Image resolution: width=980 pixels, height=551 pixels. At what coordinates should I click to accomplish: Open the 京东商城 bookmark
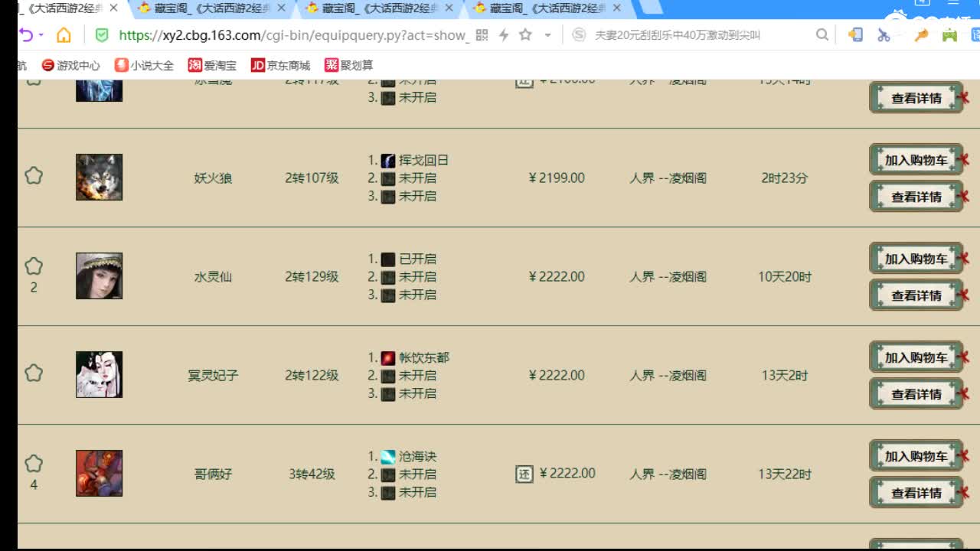coord(280,66)
